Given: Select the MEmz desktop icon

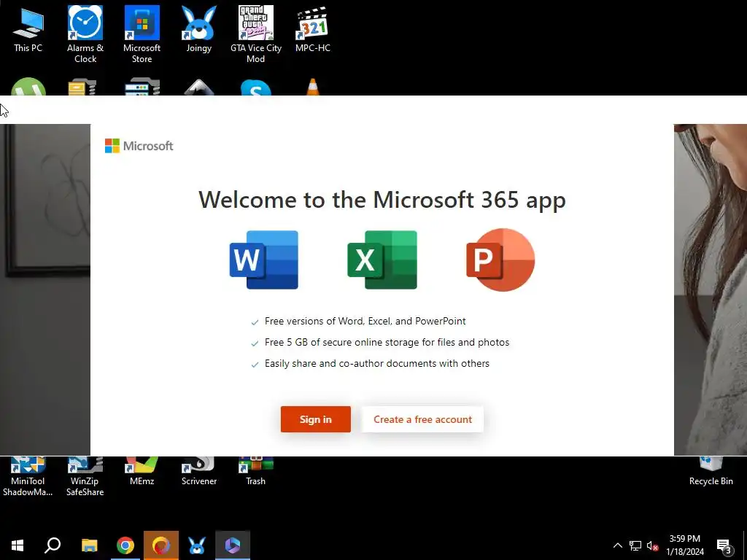Looking at the screenshot, I should pyautogui.click(x=142, y=472).
